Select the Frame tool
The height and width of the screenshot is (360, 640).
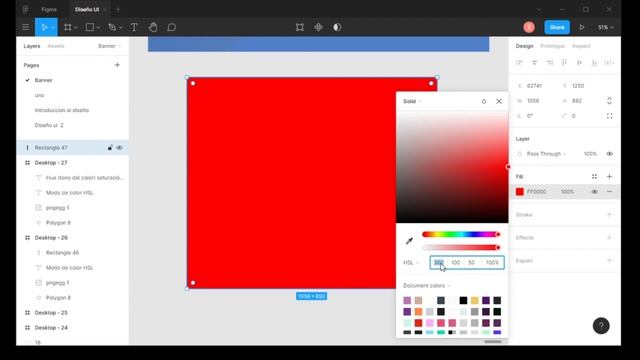[68, 27]
